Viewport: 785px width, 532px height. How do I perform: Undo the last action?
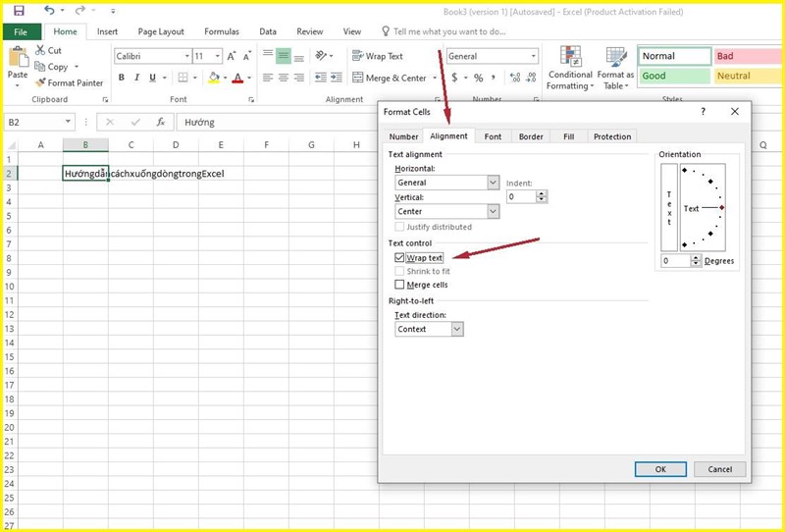pyautogui.click(x=49, y=10)
